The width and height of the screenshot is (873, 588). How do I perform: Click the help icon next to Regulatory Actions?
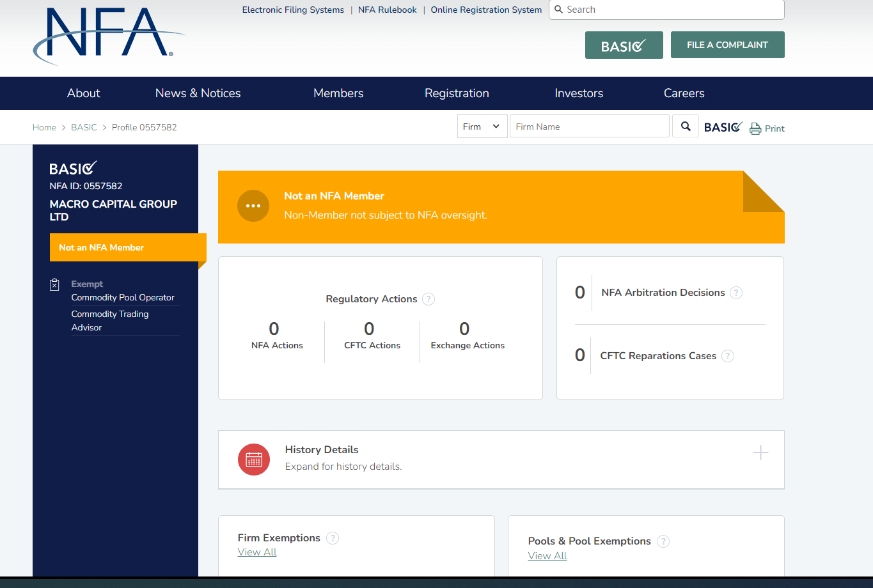(x=429, y=299)
